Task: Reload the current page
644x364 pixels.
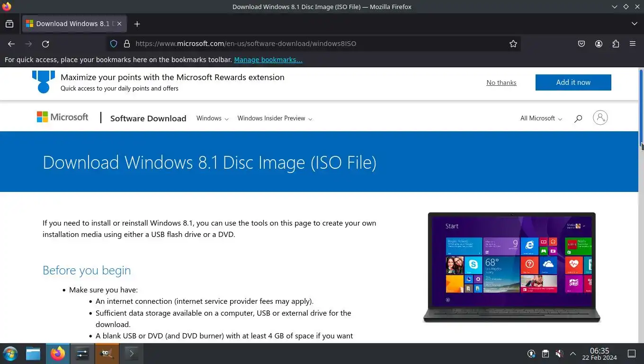Action: tap(45, 44)
